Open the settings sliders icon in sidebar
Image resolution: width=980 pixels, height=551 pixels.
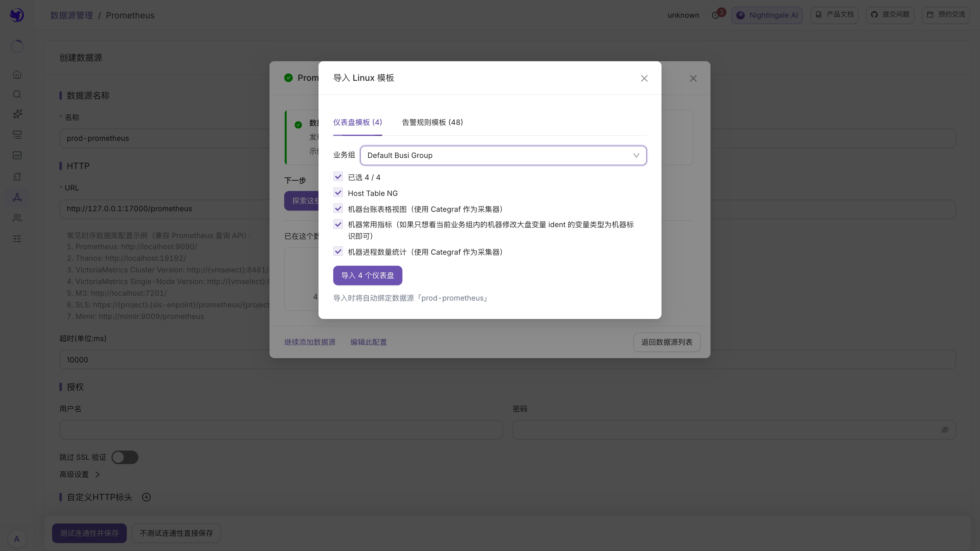click(17, 239)
